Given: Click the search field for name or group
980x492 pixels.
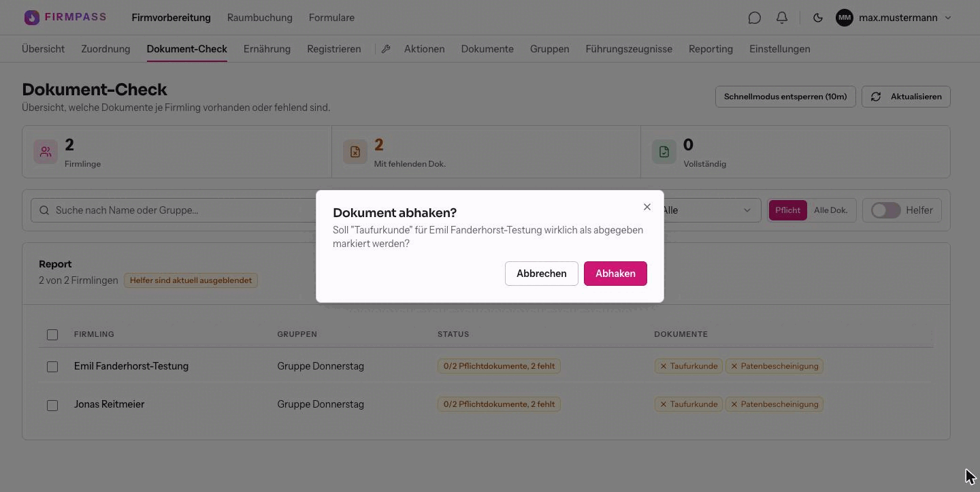Looking at the screenshot, I should [174, 210].
